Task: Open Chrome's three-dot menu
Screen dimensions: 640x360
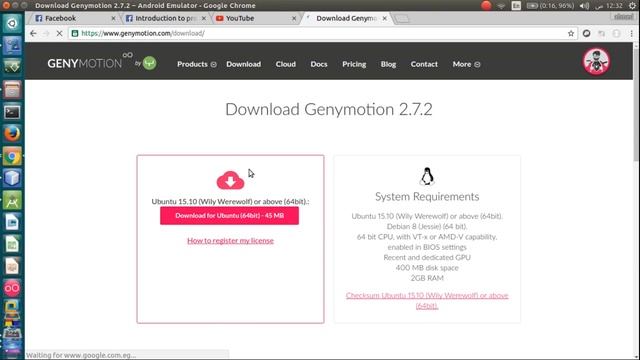Action: (x=631, y=33)
